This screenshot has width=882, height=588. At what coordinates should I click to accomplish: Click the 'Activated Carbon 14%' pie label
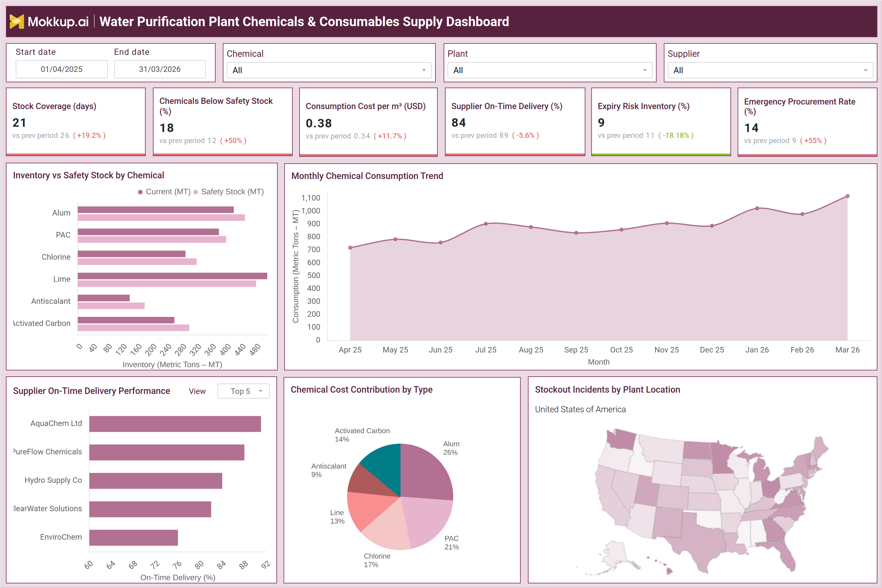click(362, 435)
